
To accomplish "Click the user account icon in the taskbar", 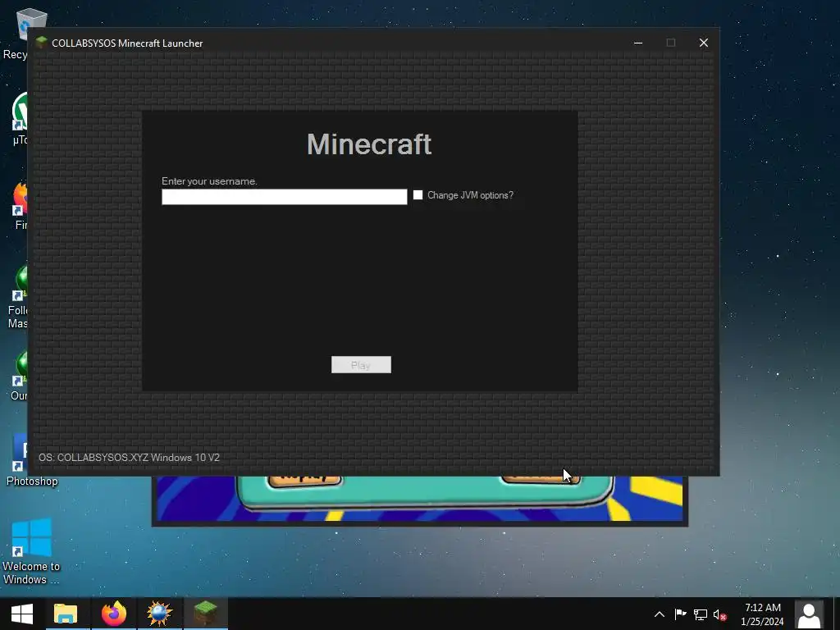I will pyautogui.click(x=809, y=614).
